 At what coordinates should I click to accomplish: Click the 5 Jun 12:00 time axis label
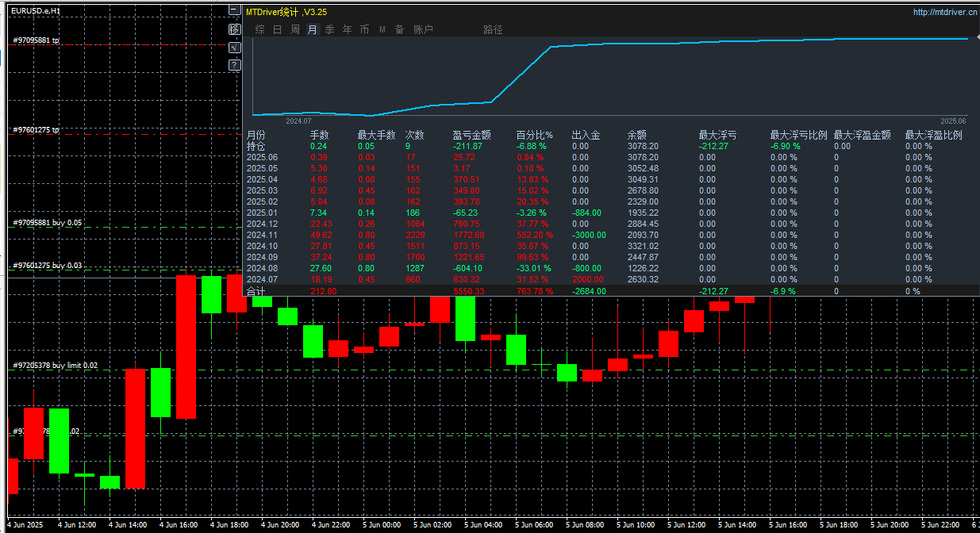686,525
